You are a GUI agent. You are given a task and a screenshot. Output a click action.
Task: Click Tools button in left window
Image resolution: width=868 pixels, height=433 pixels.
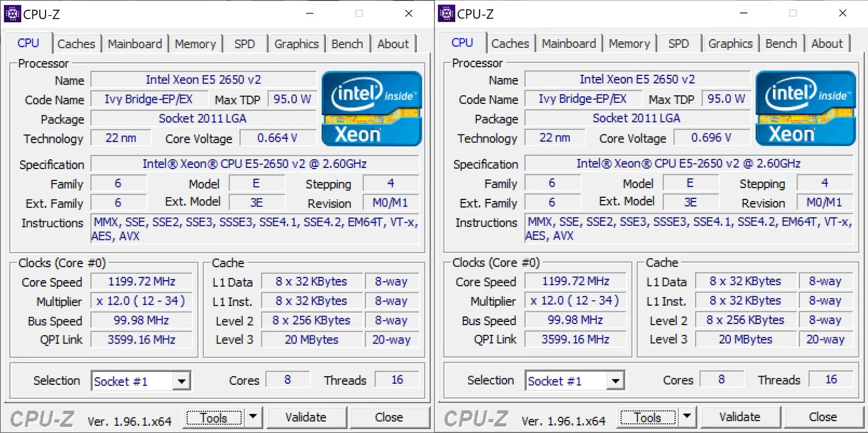[214, 418]
